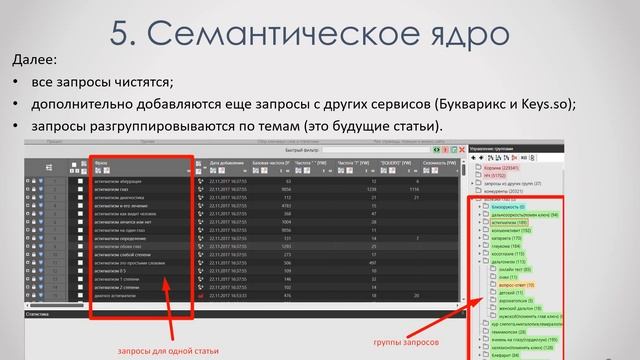Expand the Близорукость group
The image size is (640, 360).
coord(480,207)
